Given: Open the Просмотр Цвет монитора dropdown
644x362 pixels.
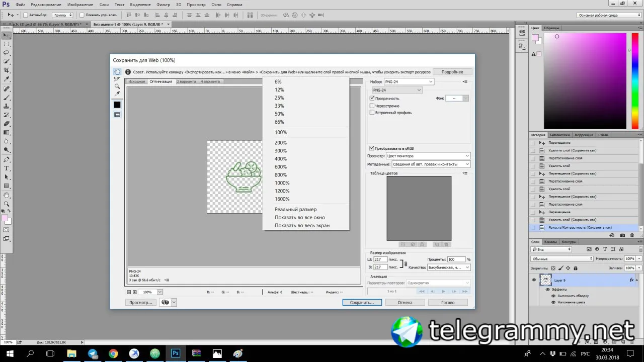Looking at the screenshot, I should pos(428,156).
